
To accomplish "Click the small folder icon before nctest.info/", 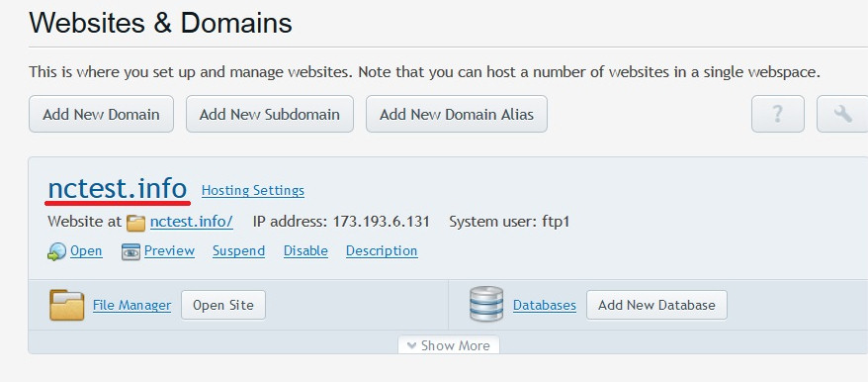I will coord(135,223).
